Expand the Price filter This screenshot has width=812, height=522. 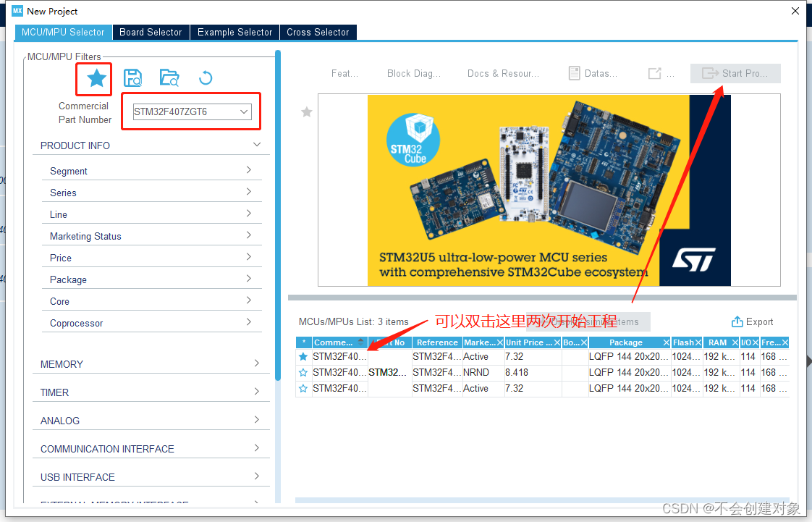pos(249,257)
